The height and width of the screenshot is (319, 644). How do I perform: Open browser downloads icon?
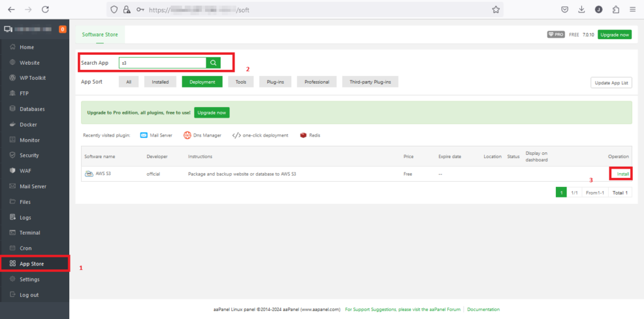coord(581,9)
